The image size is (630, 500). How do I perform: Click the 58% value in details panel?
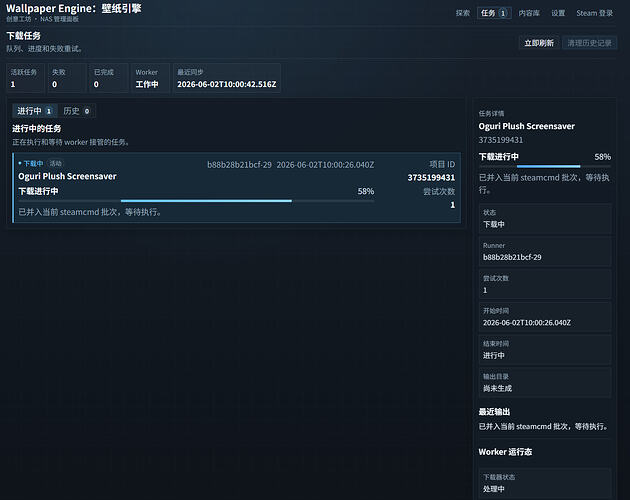602,157
